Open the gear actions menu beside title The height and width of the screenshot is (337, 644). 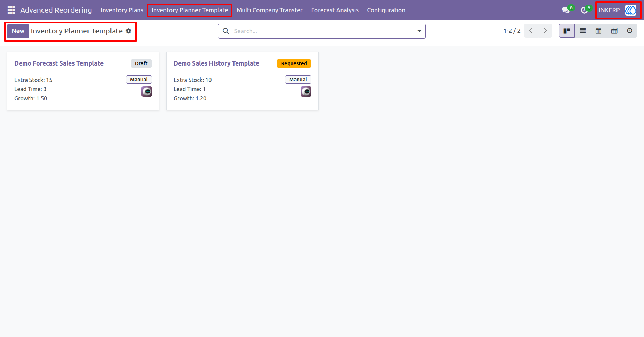[129, 31]
